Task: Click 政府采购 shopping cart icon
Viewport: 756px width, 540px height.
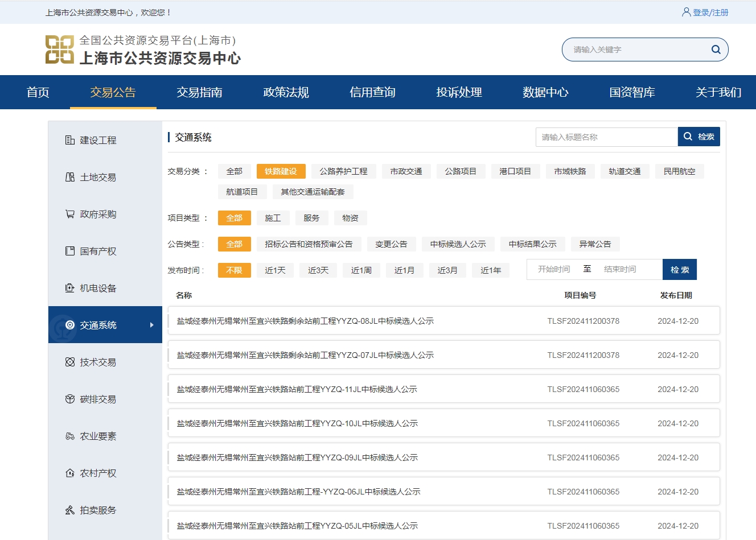Action: 70,214
